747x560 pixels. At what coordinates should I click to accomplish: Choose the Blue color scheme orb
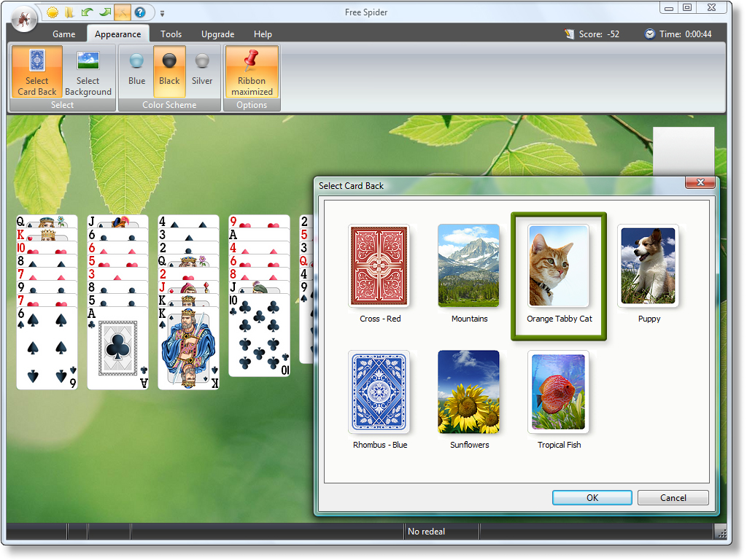(x=137, y=71)
